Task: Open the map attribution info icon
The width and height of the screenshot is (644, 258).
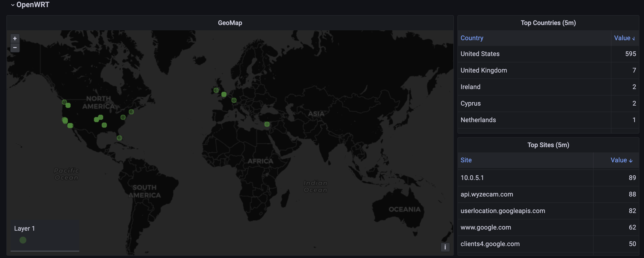Action: (x=445, y=247)
